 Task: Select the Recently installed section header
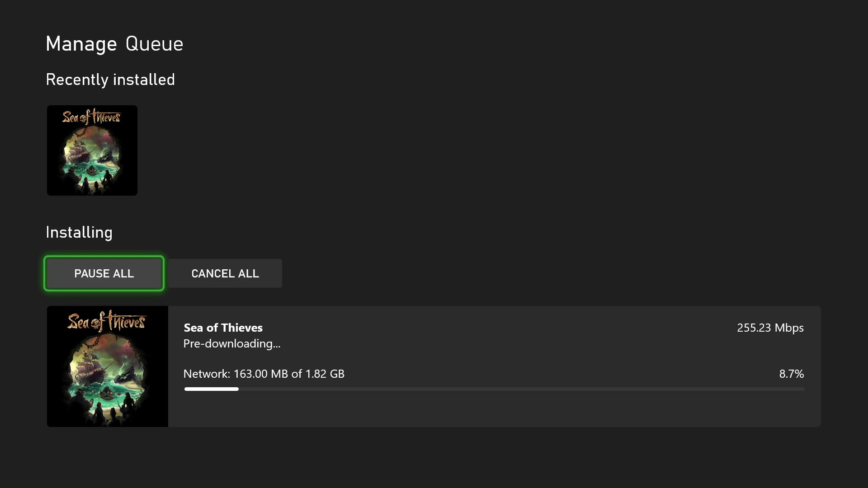point(110,80)
